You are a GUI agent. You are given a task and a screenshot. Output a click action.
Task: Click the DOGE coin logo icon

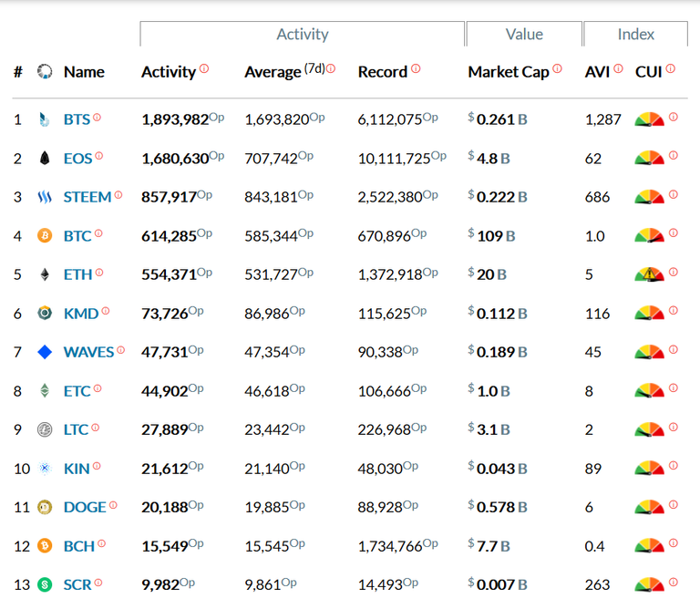[x=44, y=507]
